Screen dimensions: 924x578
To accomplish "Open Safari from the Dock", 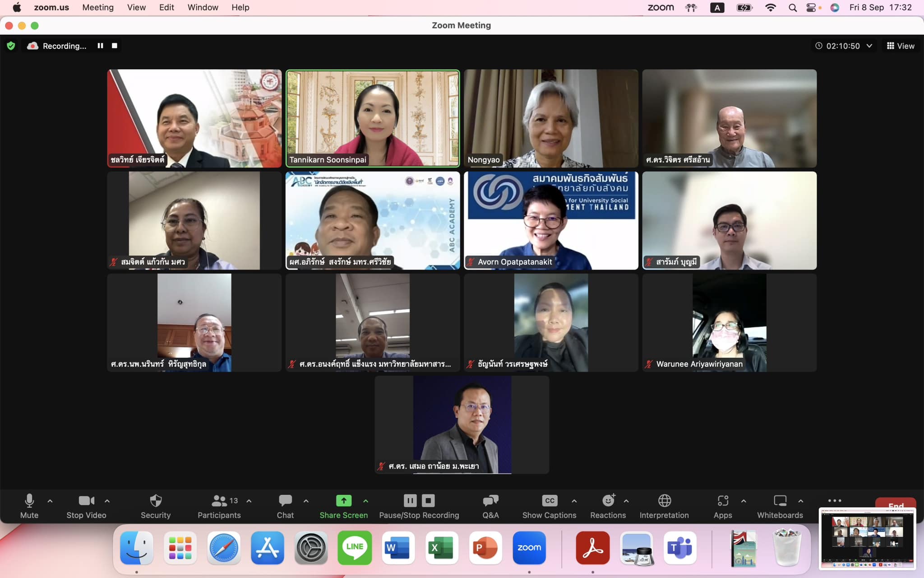I will 224,548.
